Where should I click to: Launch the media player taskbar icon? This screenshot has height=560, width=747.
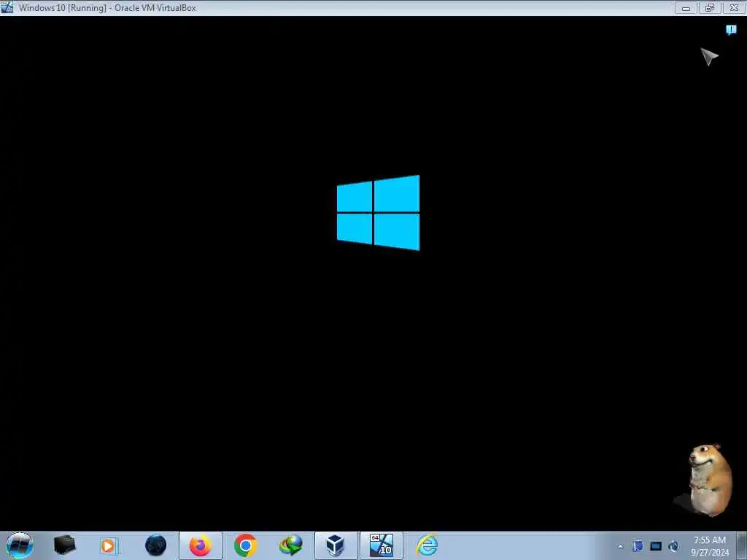tap(109, 545)
